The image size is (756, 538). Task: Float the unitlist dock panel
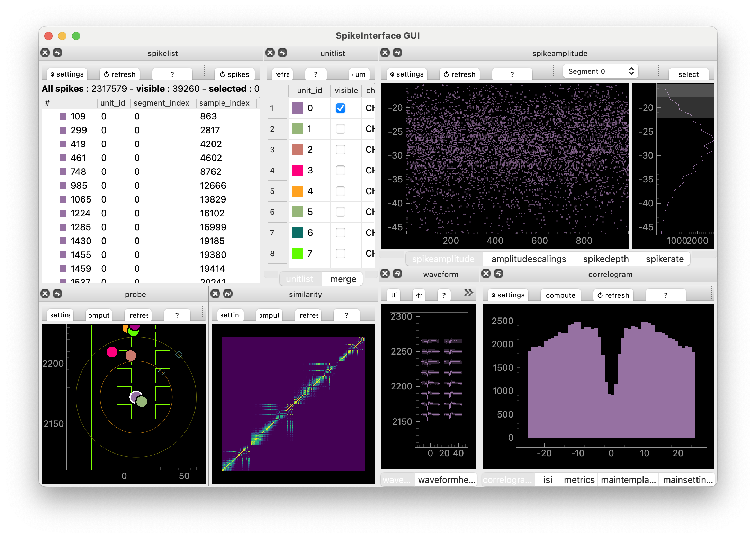pyautogui.click(x=282, y=53)
